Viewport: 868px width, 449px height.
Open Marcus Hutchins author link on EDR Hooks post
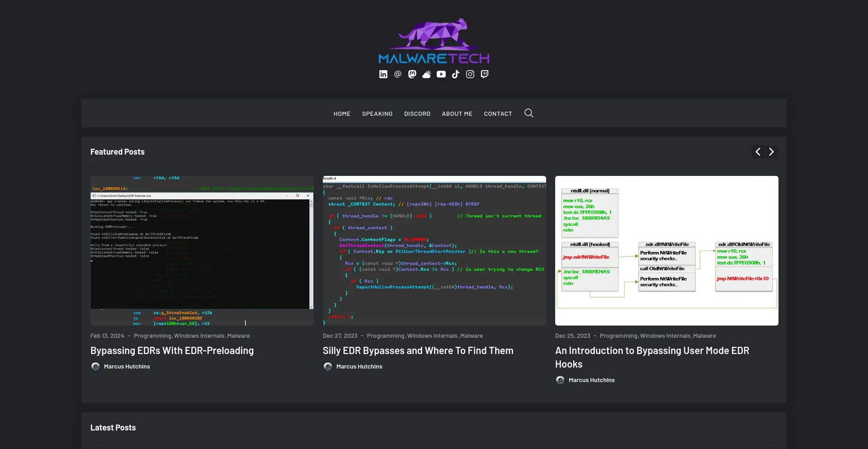(592, 380)
